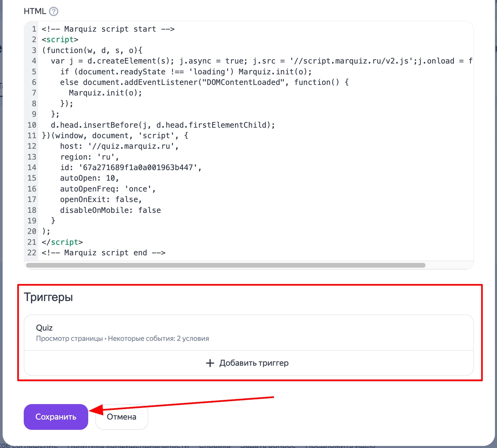
Task: Click the plus icon beside Добавить триггер
Action: tap(210, 363)
